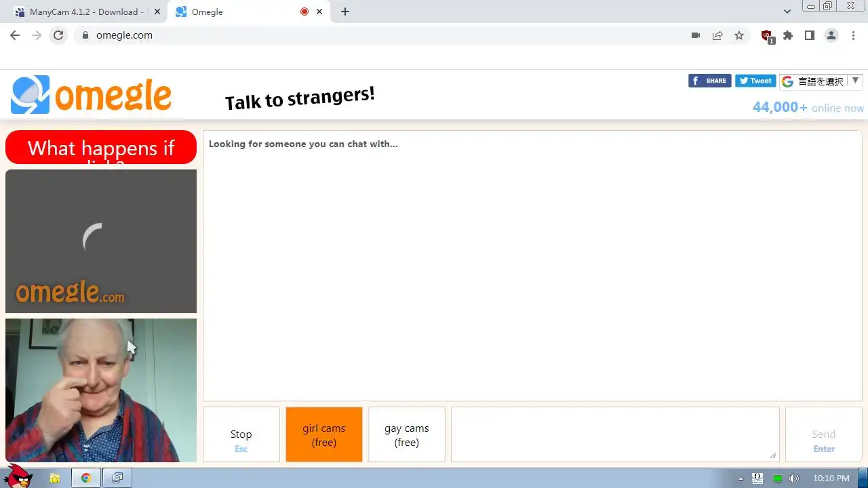View site info via the lock icon

pos(85,35)
